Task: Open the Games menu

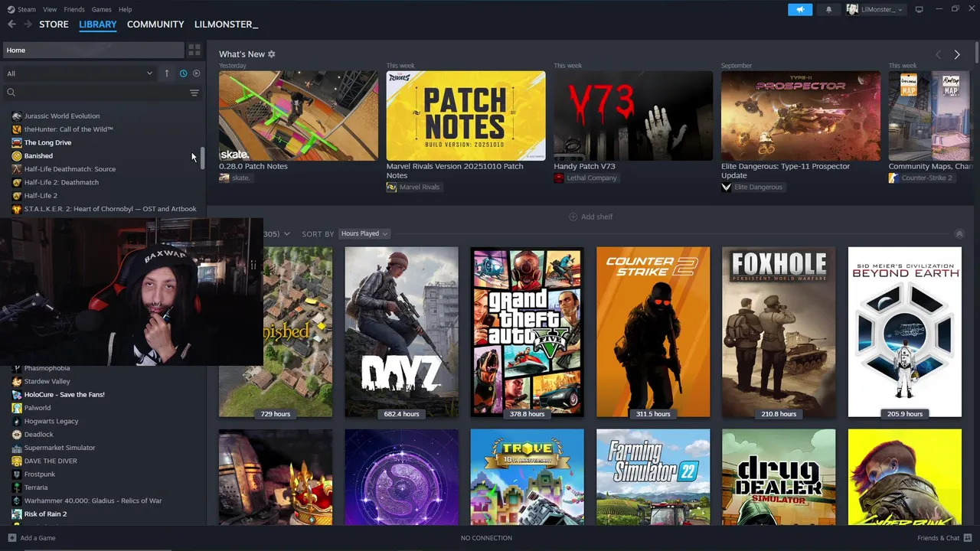Action: [101, 9]
